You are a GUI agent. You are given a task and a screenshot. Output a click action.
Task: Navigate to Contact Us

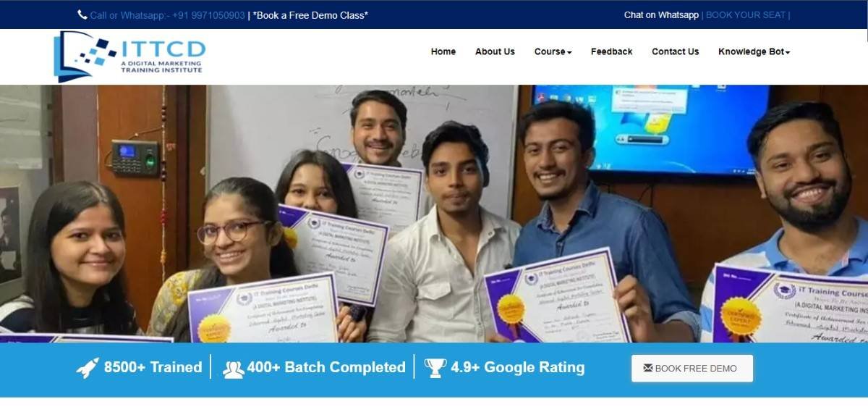[x=675, y=51]
